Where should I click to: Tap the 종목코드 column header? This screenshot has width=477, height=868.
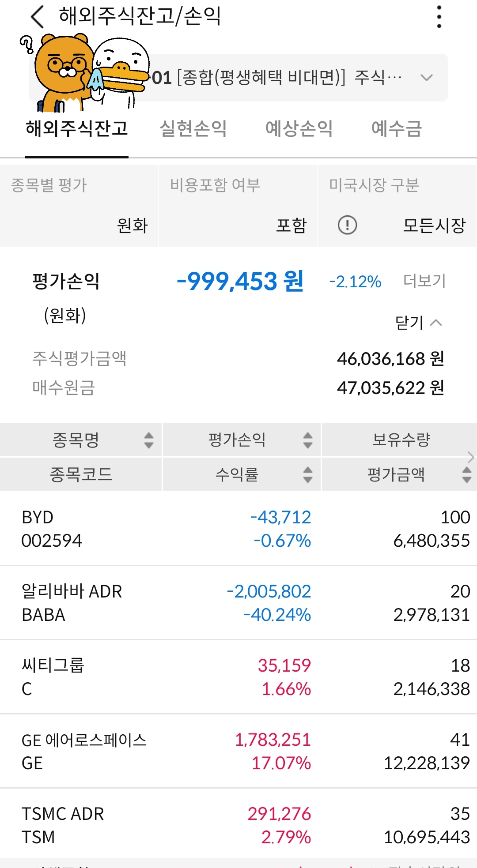[x=81, y=474]
